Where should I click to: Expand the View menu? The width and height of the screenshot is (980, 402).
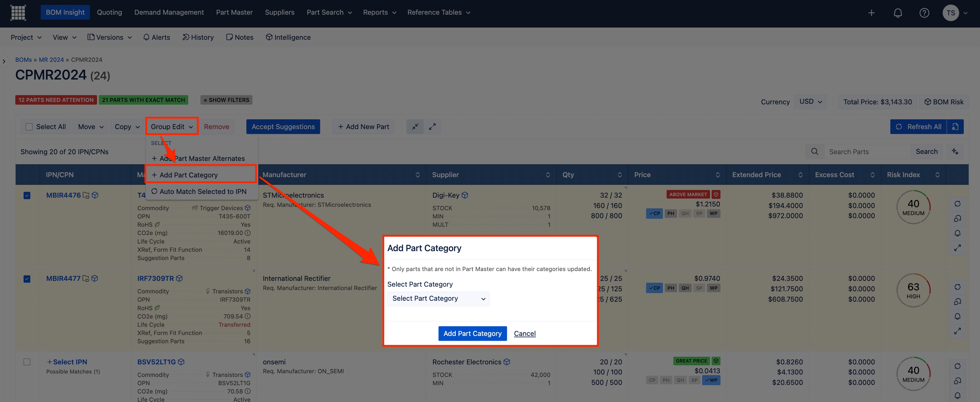[64, 37]
